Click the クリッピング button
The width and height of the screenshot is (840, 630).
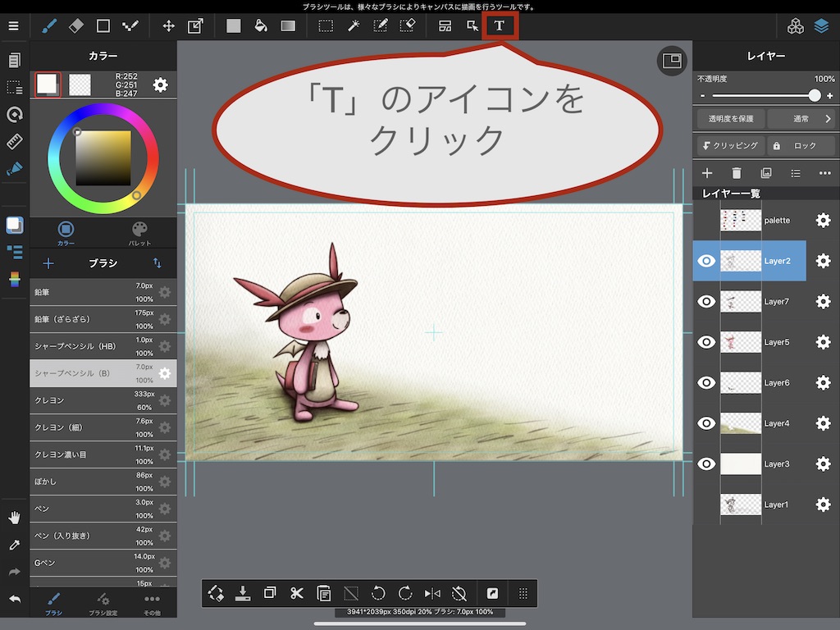coord(729,145)
